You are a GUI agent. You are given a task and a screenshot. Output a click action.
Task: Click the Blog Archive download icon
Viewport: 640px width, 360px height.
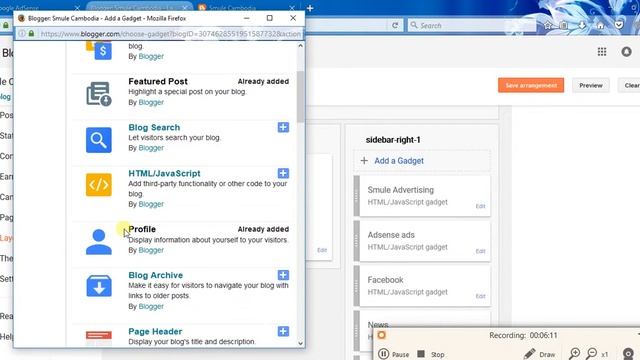[99, 286]
